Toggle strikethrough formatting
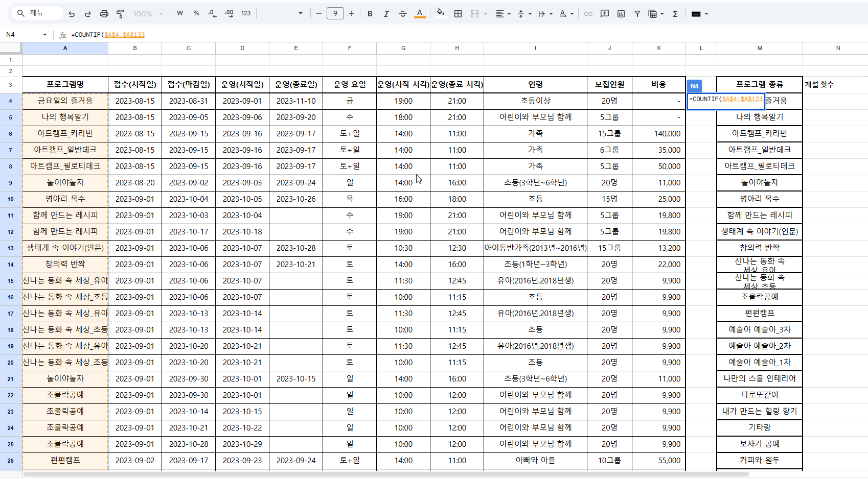Image resolution: width=868 pixels, height=478 pixels. (x=403, y=14)
